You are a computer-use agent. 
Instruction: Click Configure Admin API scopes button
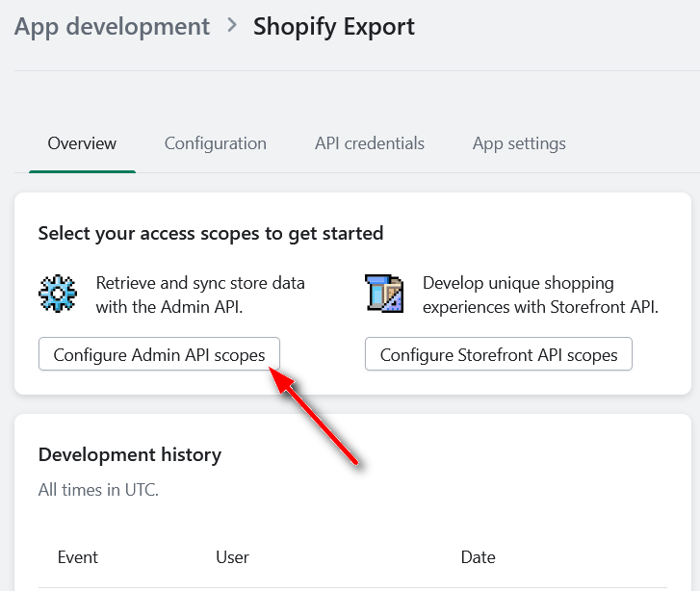click(160, 354)
